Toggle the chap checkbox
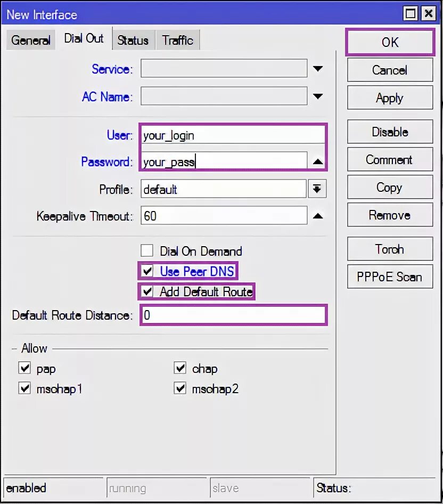This screenshot has width=443, height=504. click(180, 368)
